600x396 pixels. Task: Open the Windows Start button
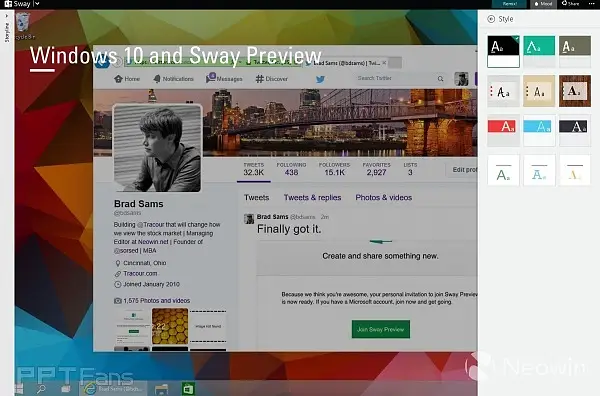pos(18,389)
